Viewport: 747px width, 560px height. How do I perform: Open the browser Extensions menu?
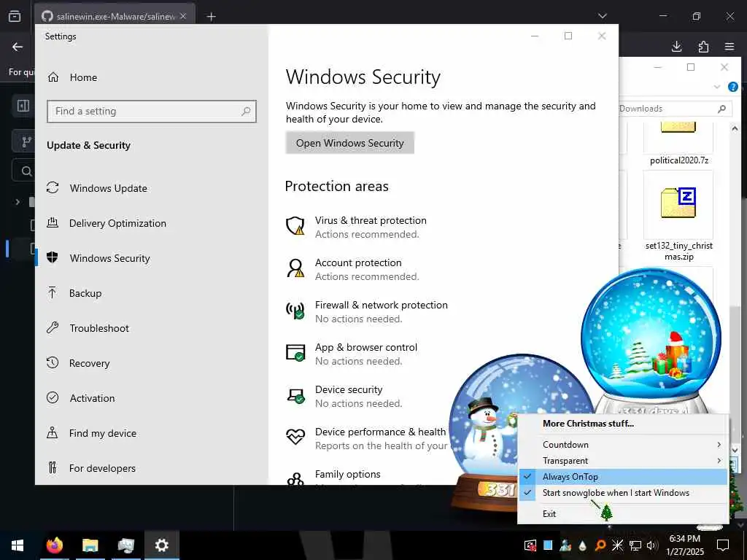703,47
